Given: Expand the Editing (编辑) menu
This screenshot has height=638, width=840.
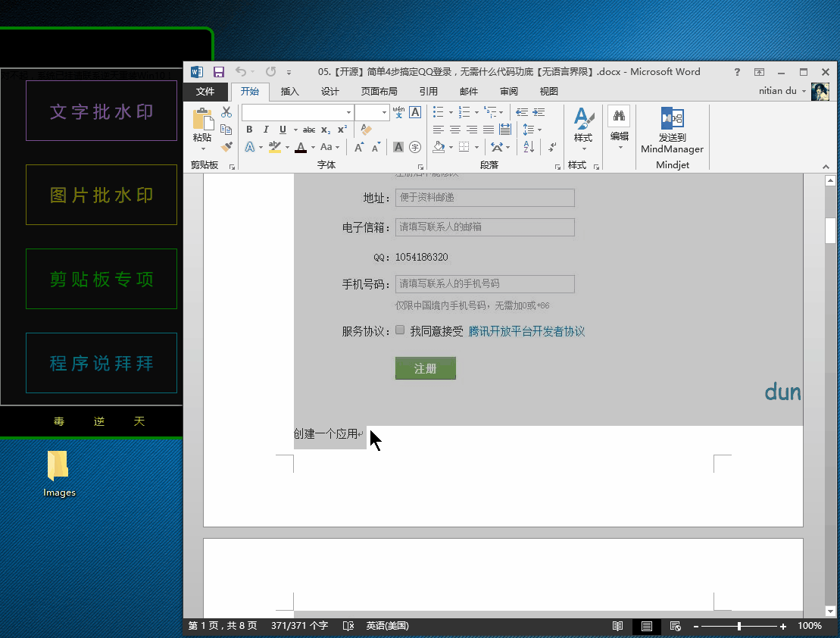Looking at the screenshot, I should coord(620,130).
